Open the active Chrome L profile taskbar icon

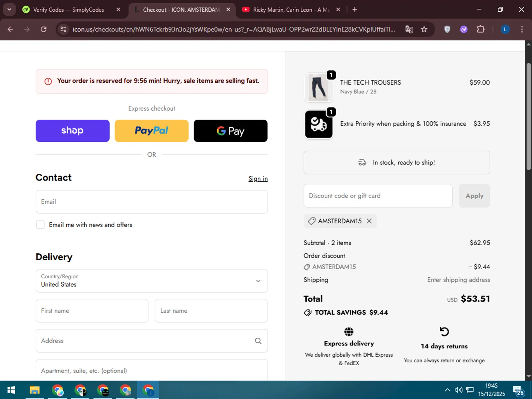148,390
